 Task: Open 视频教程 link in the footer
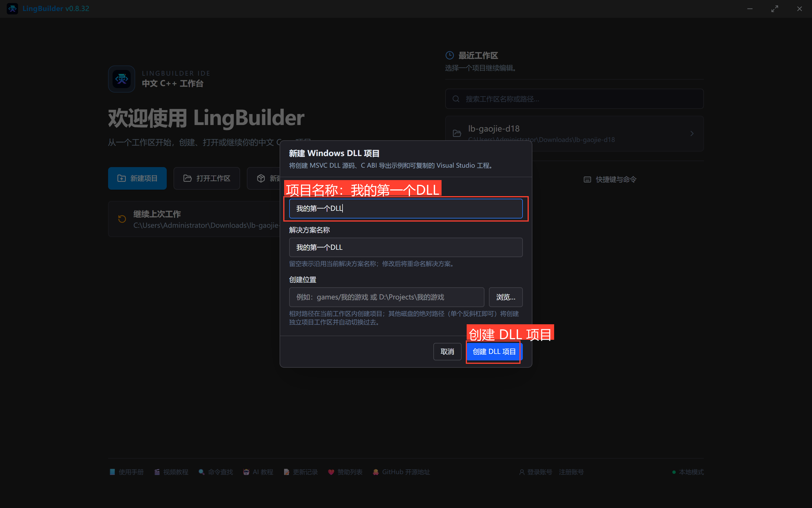(x=171, y=472)
